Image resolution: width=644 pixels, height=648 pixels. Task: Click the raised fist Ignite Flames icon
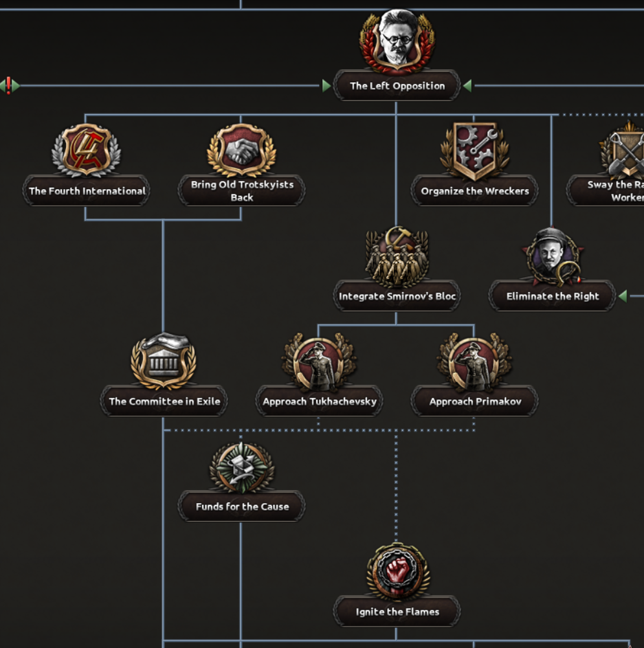(x=398, y=572)
